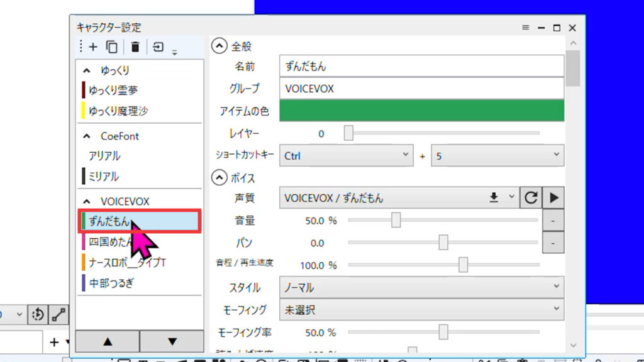The image size is (644, 362).
Task: Delete the selected character with the trash icon
Action: tap(135, 47)
